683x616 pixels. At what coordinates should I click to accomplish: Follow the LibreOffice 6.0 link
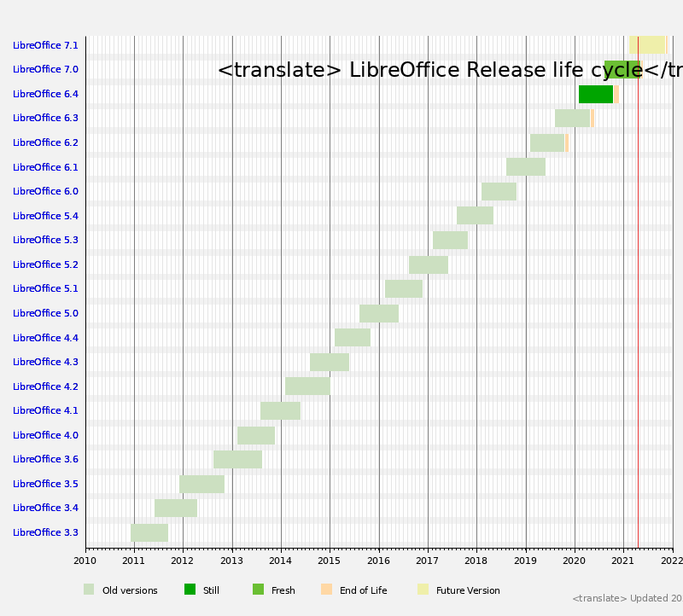click(x=45, y=192)
